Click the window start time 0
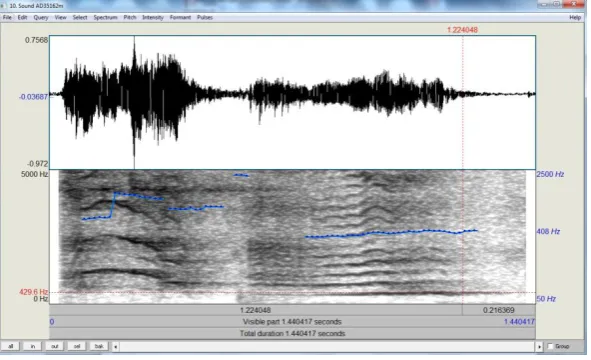The height and width of the screenshot is (360, 591). click(52, 322)
